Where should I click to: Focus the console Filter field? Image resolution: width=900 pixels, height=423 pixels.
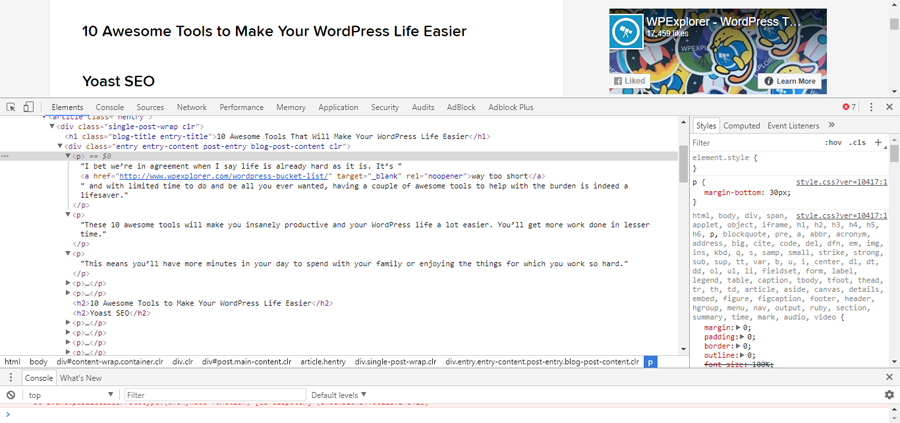point(215,395)
